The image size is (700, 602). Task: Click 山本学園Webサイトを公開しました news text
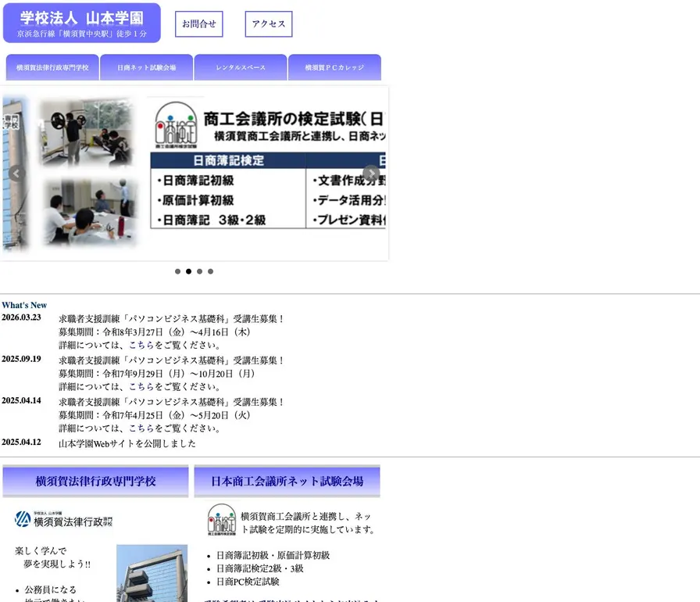pos(127,443)
